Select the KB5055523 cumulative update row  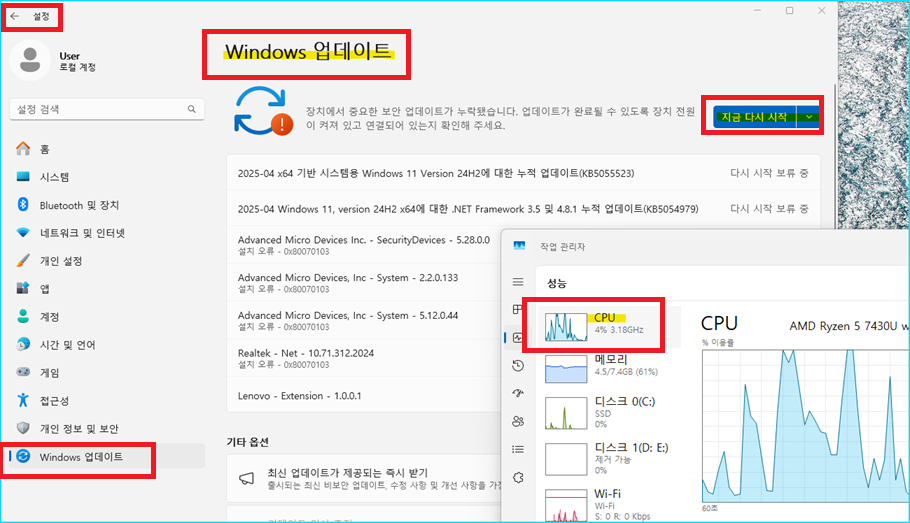coord(523,173)
